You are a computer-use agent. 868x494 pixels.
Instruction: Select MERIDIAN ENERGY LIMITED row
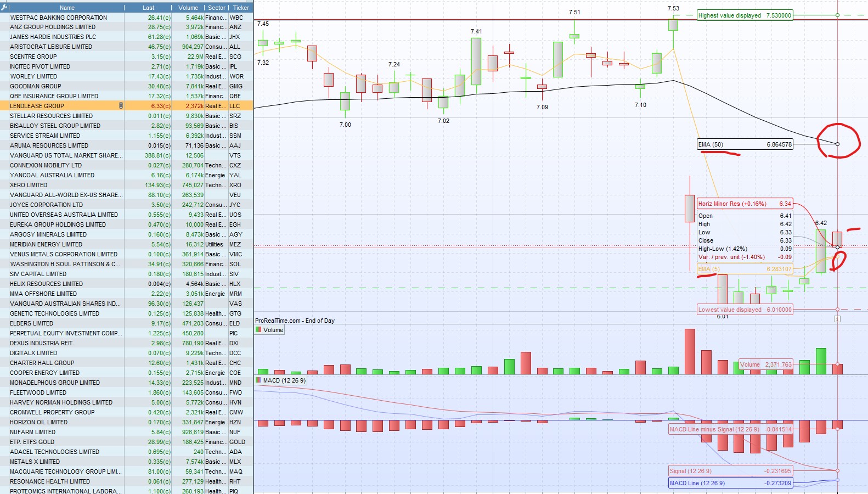[x=126, y=244]
